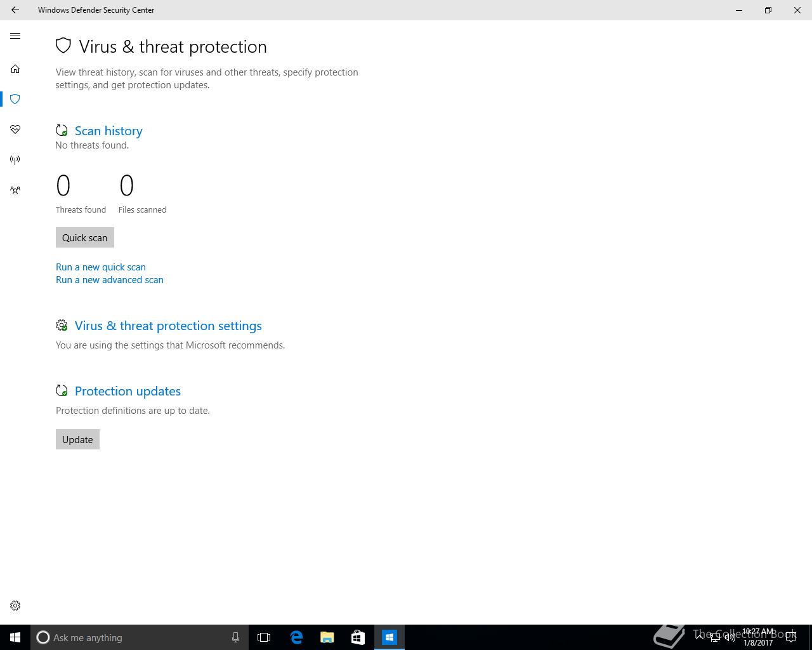Image resolution: width=812 pixels, height=650 pixels.
Task: Open the hamburger navigation menu
Action: coord(15,36)
